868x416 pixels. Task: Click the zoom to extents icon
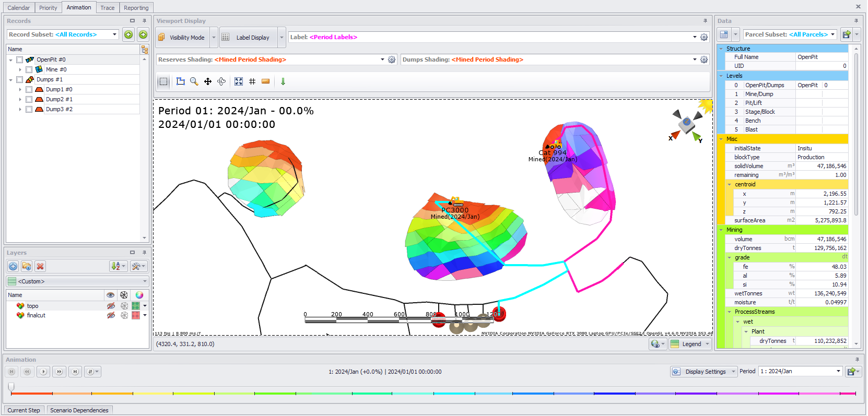[x=239, y=81]
